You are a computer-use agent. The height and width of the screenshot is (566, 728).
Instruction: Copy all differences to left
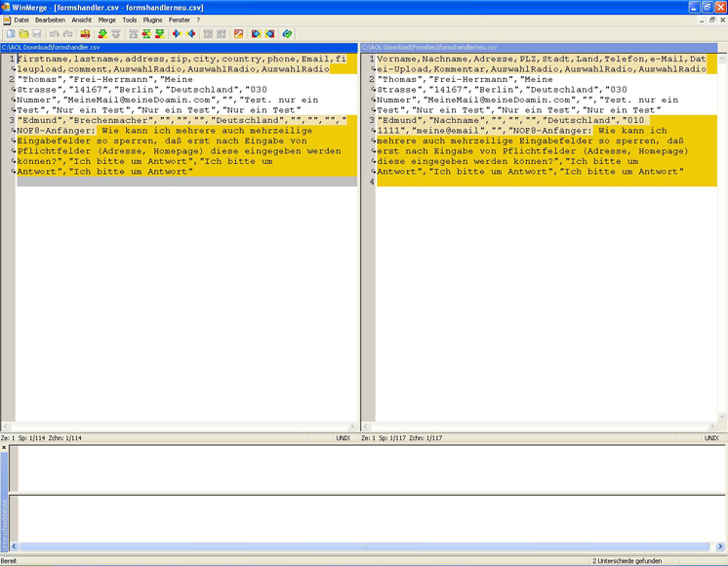pyautogui.click(x=269, y=34)
